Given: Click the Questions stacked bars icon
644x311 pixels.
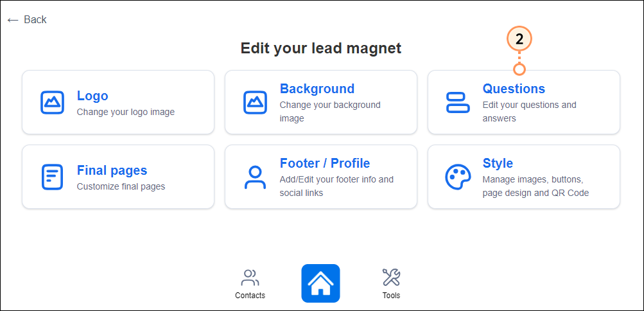Looking at the screenshot, I should (458, 102).
